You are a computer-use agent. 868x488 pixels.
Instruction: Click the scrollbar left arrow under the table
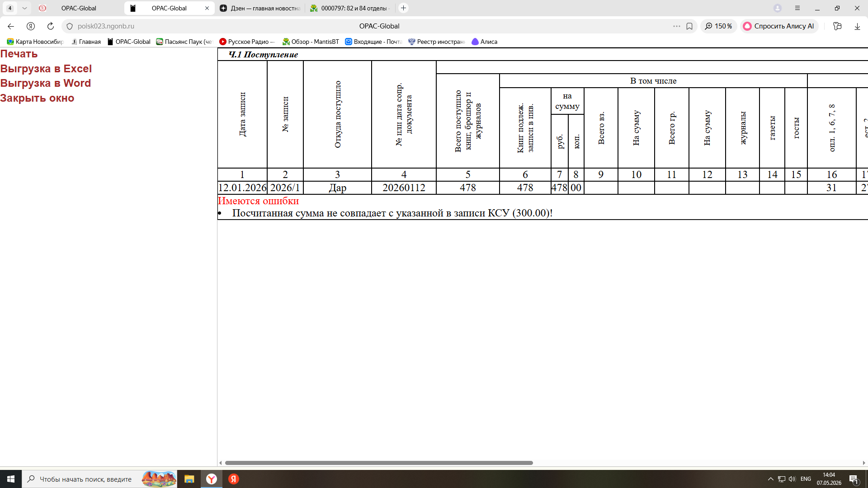(221, 463)
